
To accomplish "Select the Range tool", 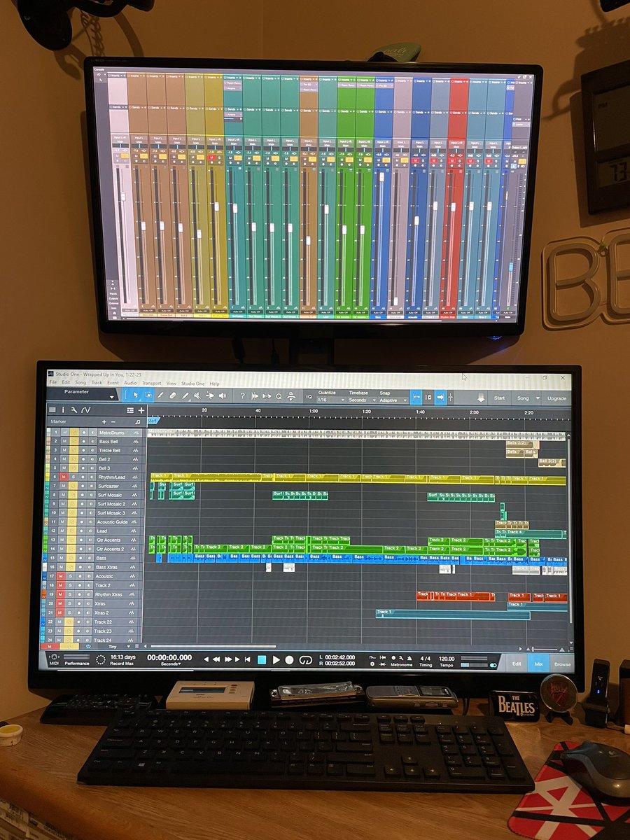I will [148, 395].
